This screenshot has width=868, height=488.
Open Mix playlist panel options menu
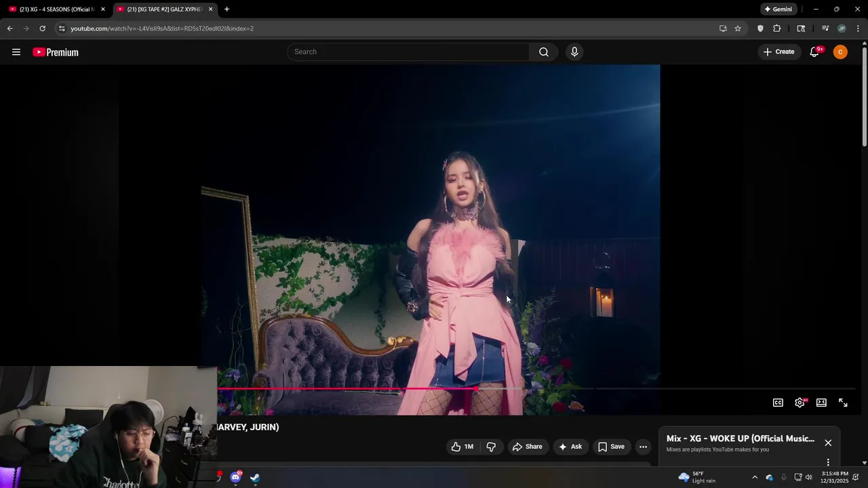pos(828,462)
